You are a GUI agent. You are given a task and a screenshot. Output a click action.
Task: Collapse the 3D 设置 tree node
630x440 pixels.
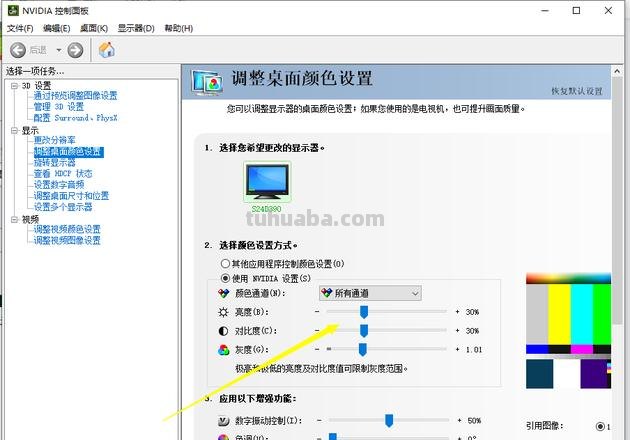[x=14, y=86]
